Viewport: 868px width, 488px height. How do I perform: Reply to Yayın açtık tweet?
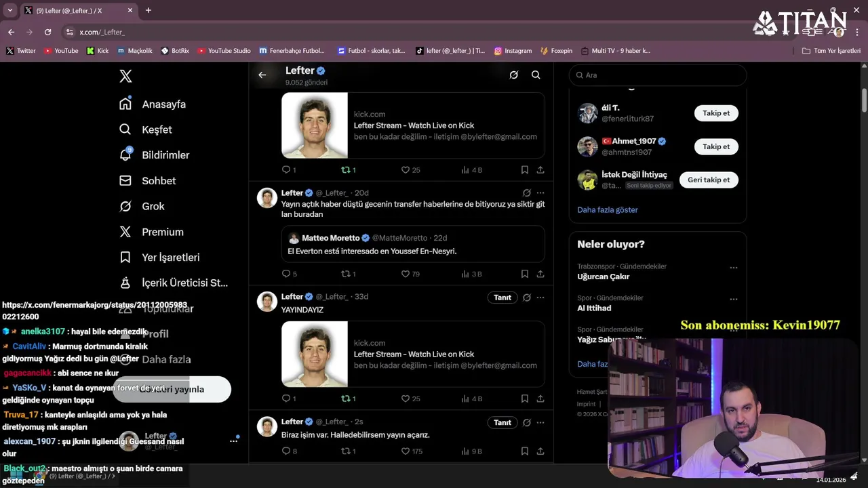[x=289, y=274]
